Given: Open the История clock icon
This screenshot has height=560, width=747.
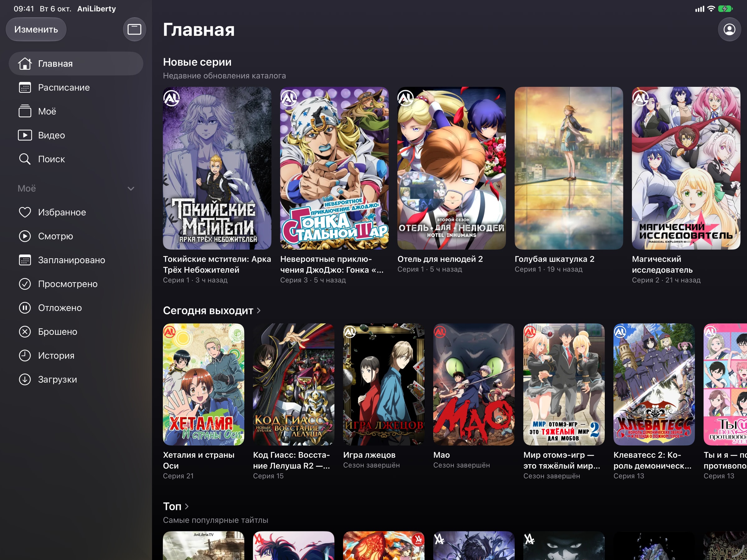Looking at the screenshot, I should pyautogui.click(x=25, y=355).
